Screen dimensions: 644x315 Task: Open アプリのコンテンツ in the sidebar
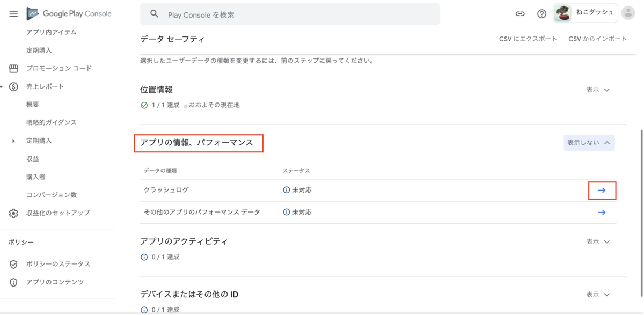(x=55, y=282)
